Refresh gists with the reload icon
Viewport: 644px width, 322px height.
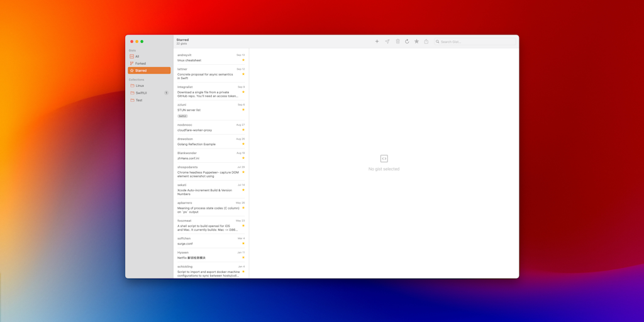click(407, 42)
